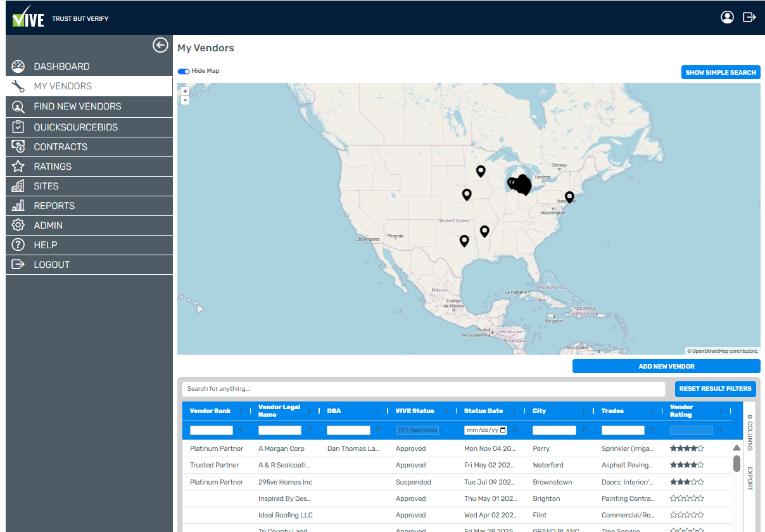Click the Ratings star icon

(x=18, y=166)
